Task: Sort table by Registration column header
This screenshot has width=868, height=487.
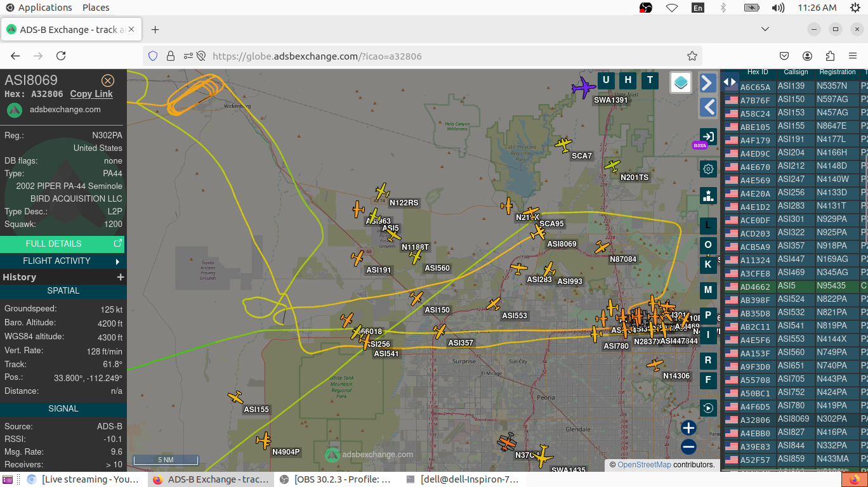Action: [838, 72]
